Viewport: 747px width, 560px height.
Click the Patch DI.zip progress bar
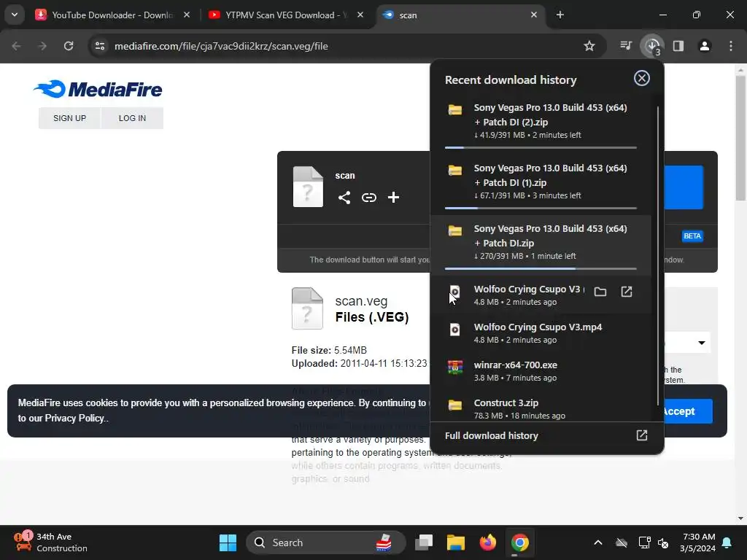541,268
